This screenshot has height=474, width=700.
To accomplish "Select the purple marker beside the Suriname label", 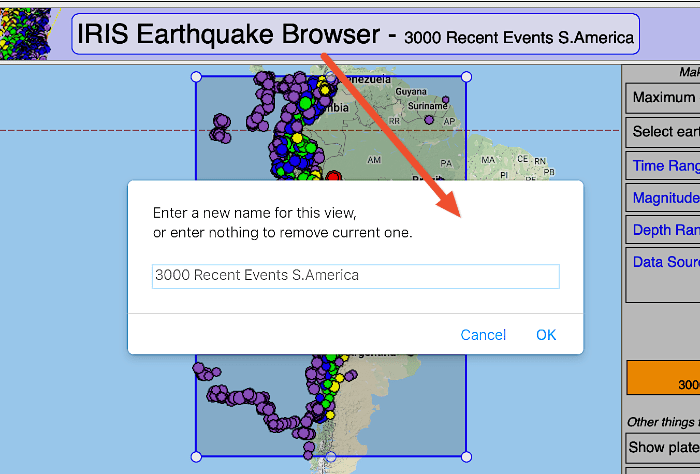I will pyautogui.click(x=429, y=119).
